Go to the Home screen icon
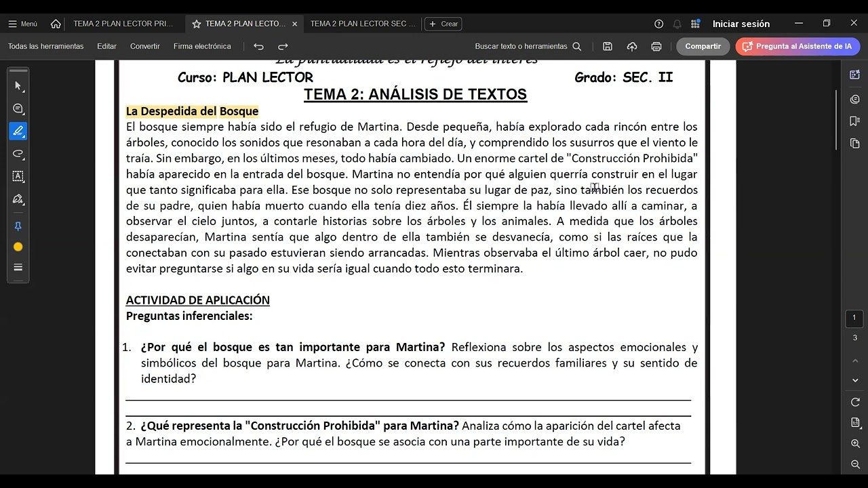 point(56,24)
